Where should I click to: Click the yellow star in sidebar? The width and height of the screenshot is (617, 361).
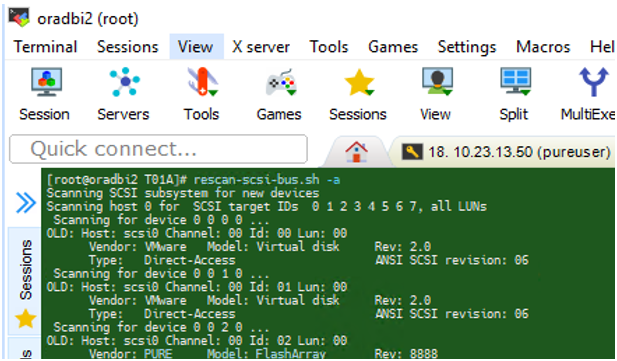coord(26,319)
